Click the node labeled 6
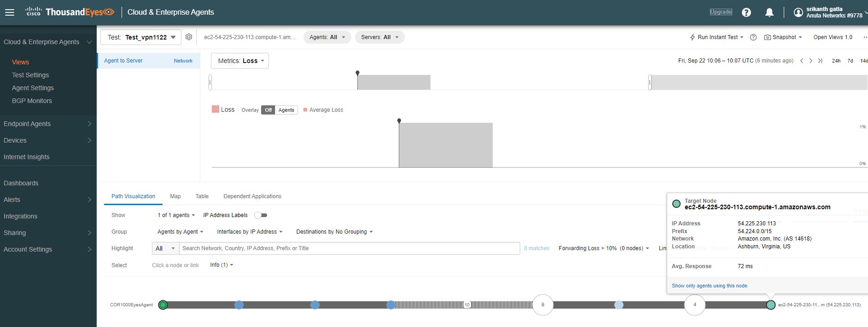 coord(543,305)
